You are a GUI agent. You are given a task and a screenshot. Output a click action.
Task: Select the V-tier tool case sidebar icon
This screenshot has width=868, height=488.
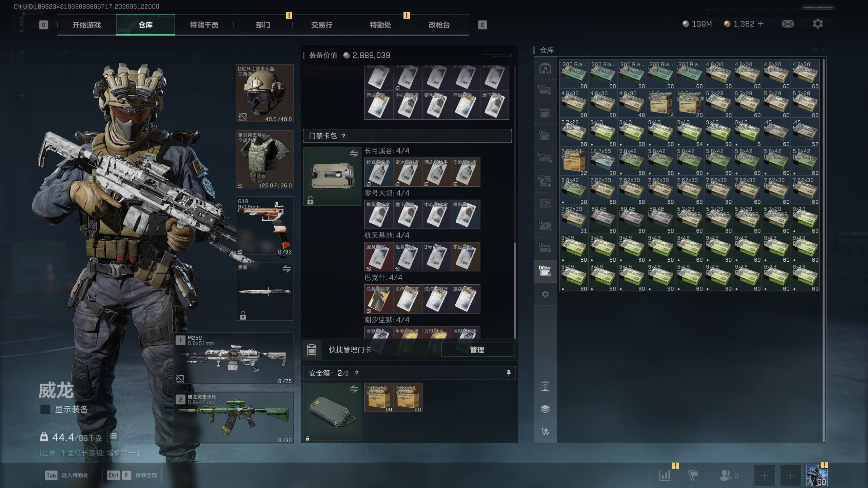pos(545,203)
